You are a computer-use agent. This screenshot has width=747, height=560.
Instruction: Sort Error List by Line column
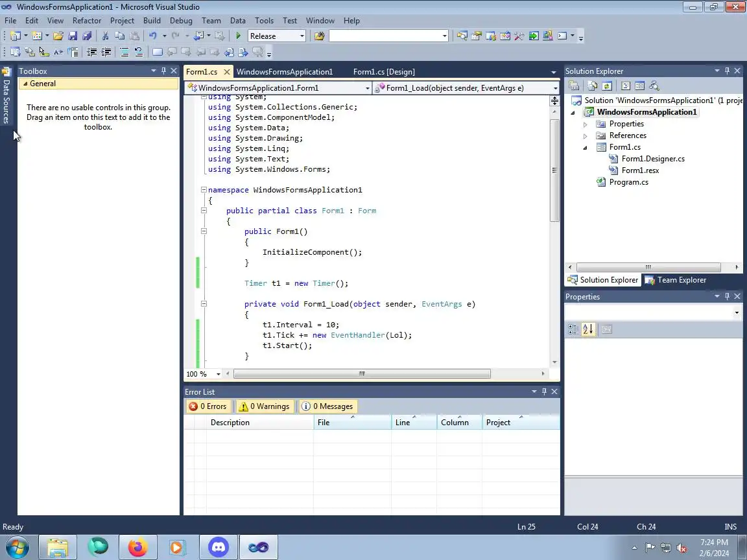point(414,423)
